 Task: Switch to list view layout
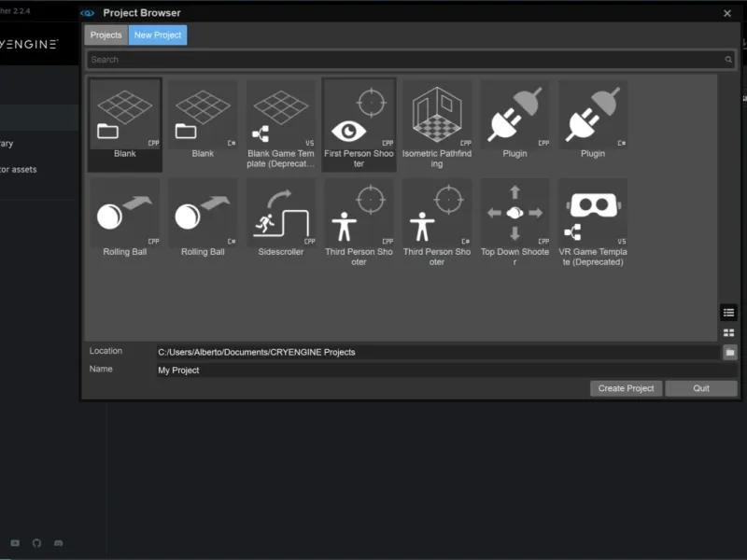pos(728,313)
